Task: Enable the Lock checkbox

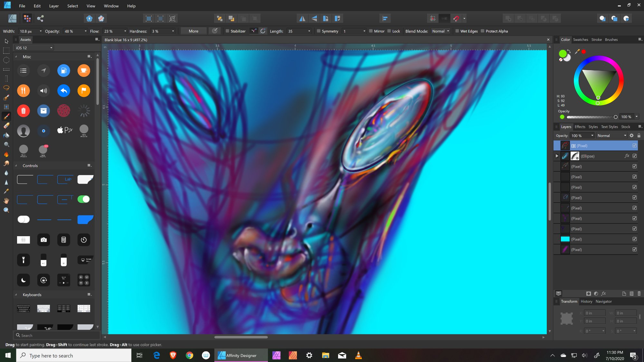Action: pos(389,31)
